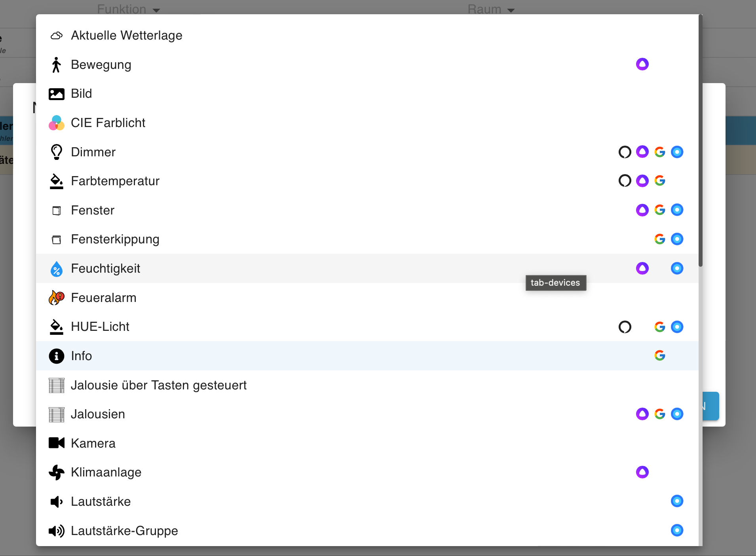Choose the Bewegung option
The width and height of the screenshot is (756, 556).
coord(367,65)
